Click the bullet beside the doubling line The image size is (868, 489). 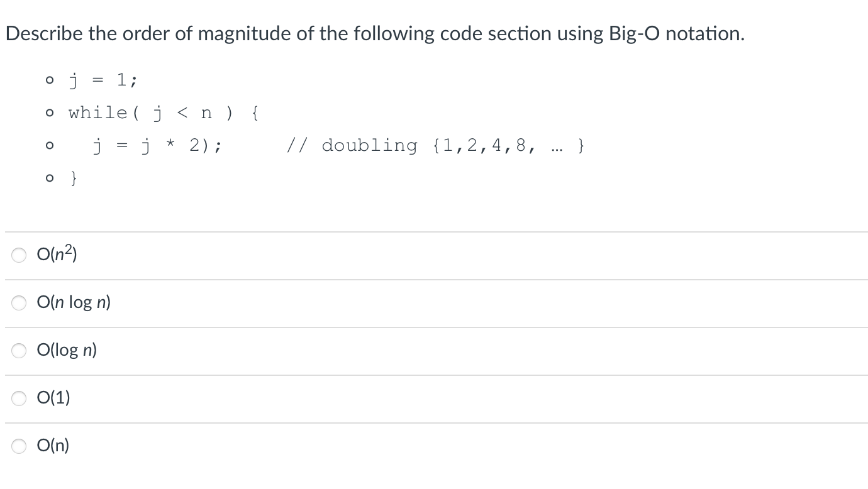[x=48, y=145]
